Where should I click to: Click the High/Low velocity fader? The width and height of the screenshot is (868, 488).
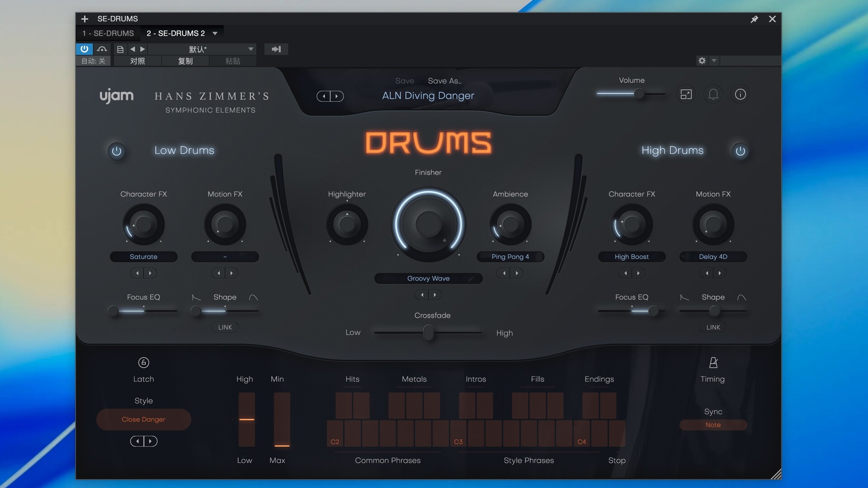246,419
